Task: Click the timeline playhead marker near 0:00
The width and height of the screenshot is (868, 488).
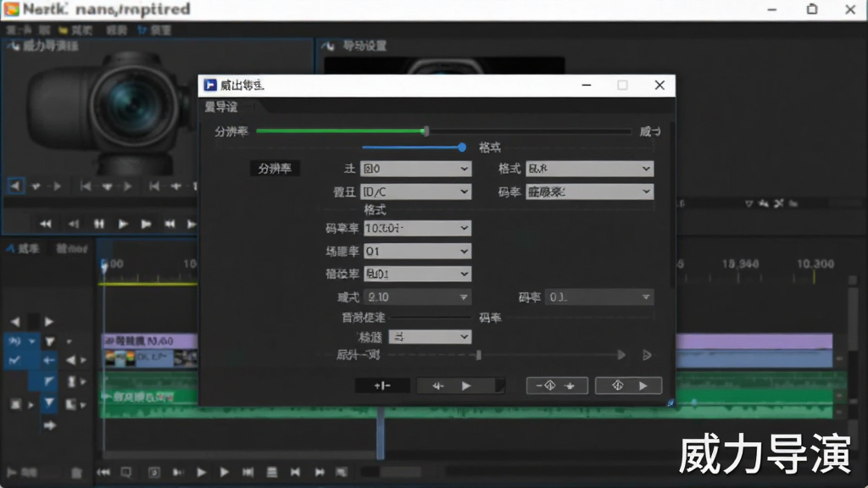Action: pos(104,267)
